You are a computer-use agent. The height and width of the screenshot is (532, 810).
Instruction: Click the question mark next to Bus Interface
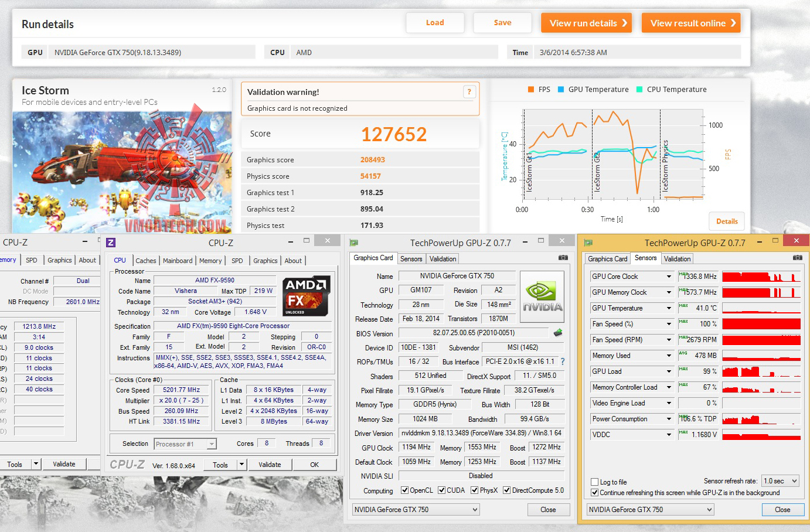point(563,362)
